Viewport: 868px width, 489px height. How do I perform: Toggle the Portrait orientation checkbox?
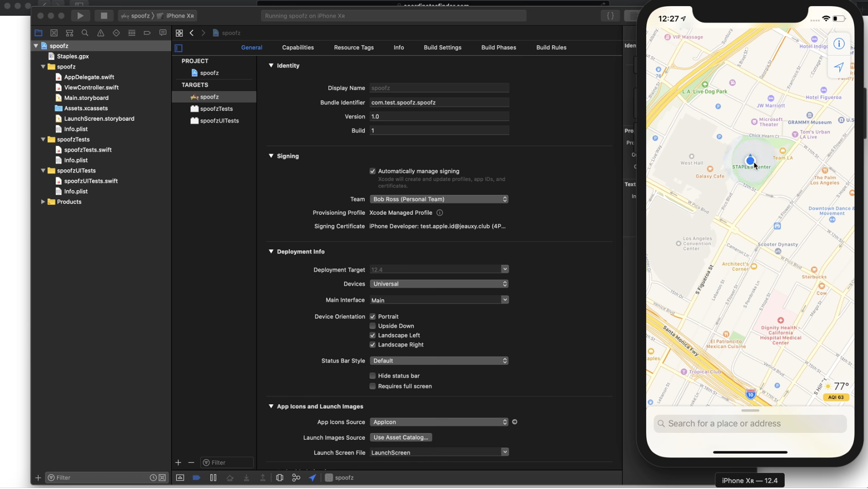pos(372,317)
